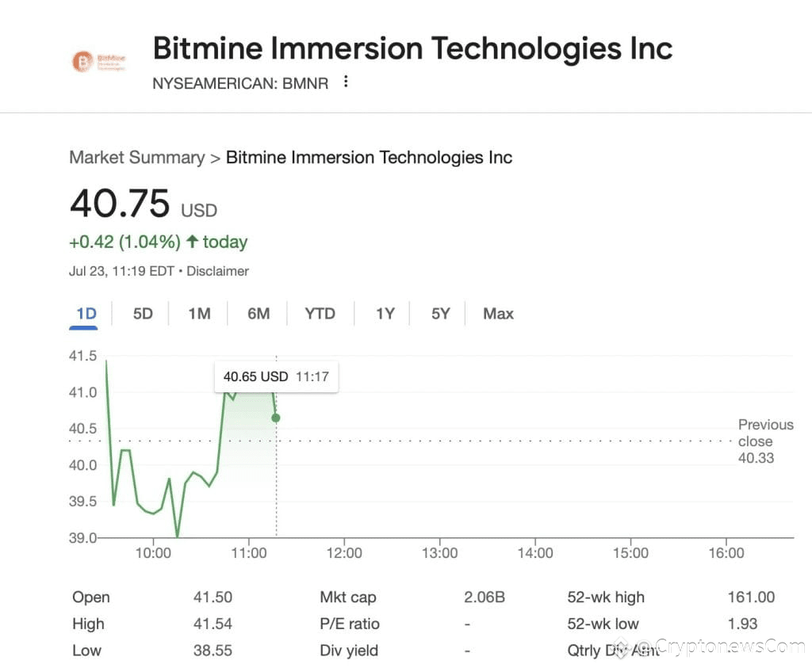Open the three-dot menu beside BMNR ticker
Viewport: 812px width, 668px height.
346,82
